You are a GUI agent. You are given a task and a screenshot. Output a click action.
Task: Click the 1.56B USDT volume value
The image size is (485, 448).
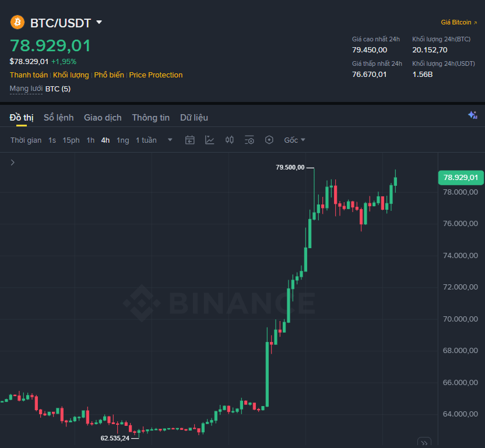click(422, 75)
